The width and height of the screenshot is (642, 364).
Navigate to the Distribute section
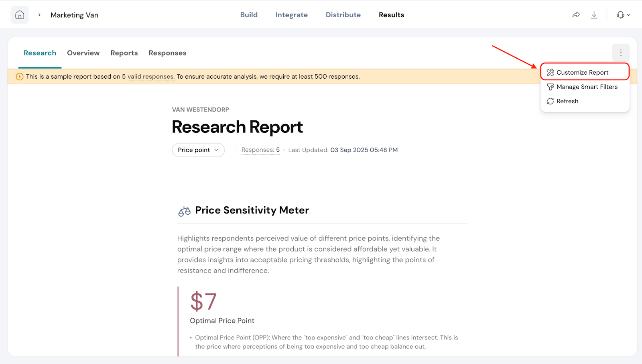[x=343, y=15]
